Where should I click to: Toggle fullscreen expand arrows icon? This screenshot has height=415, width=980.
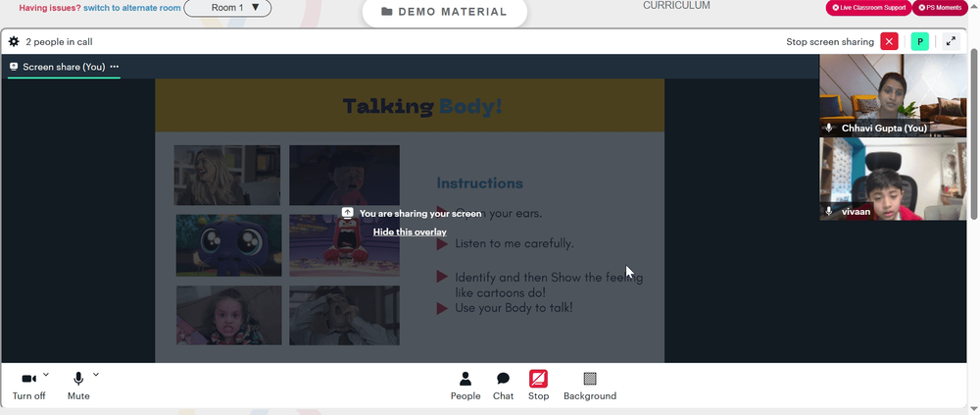[951, 42]
